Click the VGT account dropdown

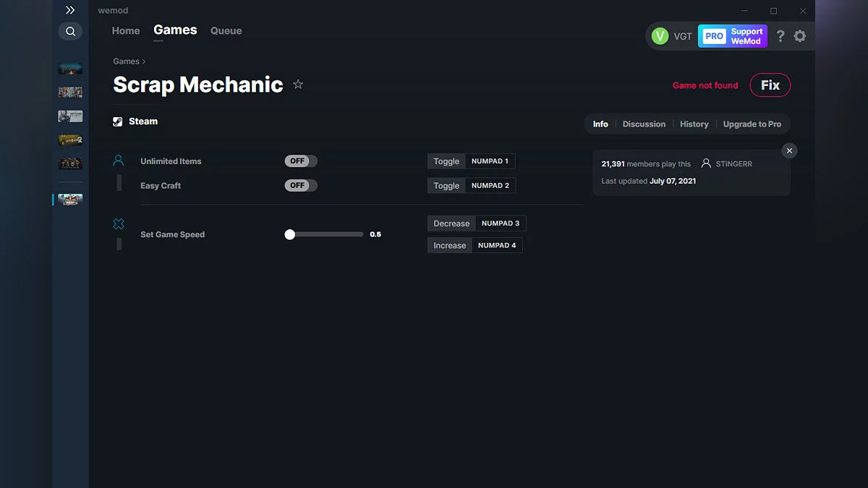coord(671,35)
